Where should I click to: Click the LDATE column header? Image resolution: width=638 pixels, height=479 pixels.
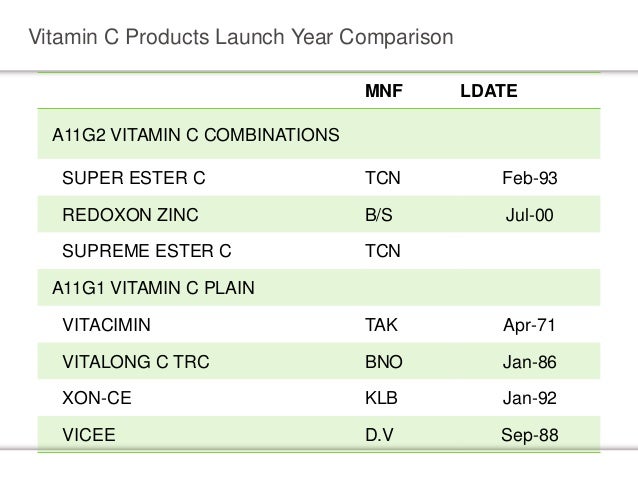[x=488, y=92]
